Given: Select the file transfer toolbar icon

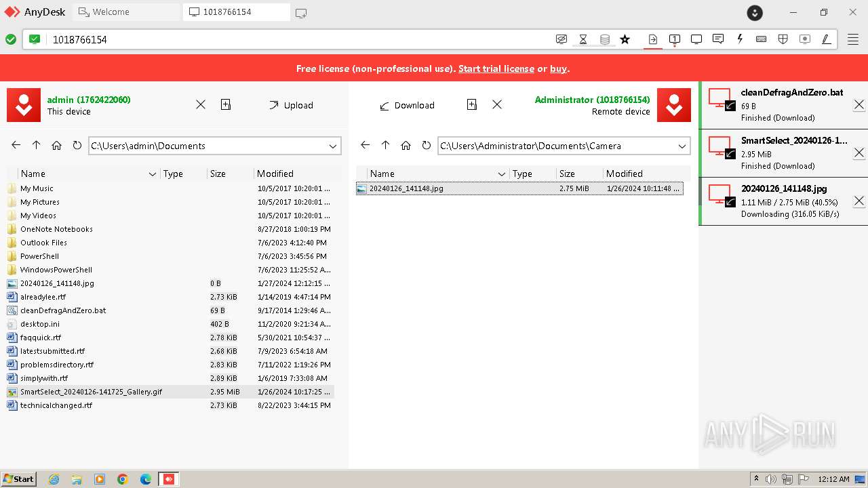Looking at the screenshot, I should tap(652, 39).
